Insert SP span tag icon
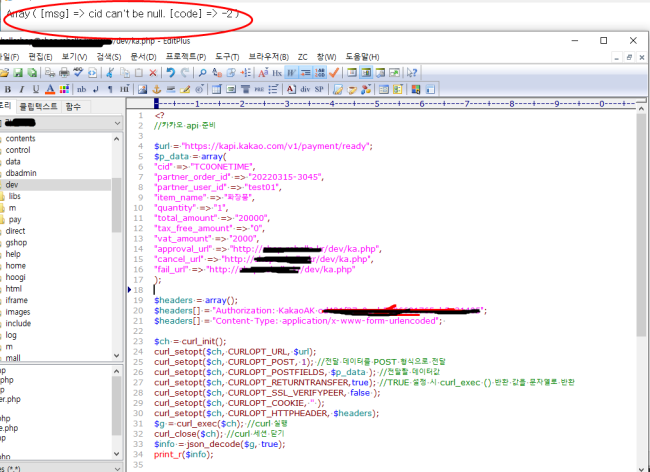 click(319, 89)
